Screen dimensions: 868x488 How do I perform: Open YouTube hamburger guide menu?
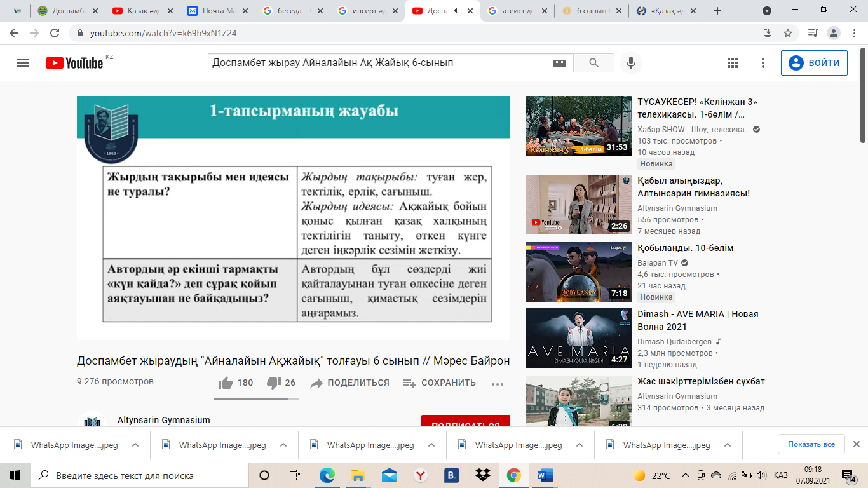23,63
